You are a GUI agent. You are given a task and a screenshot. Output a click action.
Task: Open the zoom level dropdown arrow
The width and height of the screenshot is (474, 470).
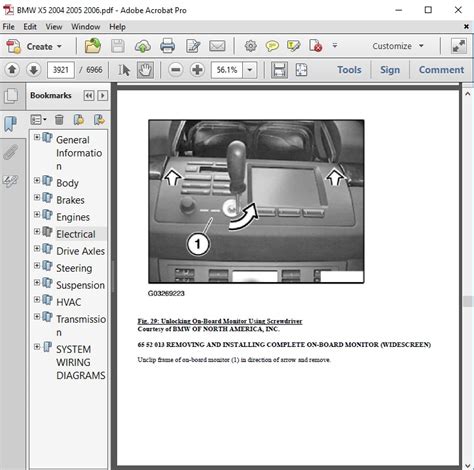click(250, 70)
